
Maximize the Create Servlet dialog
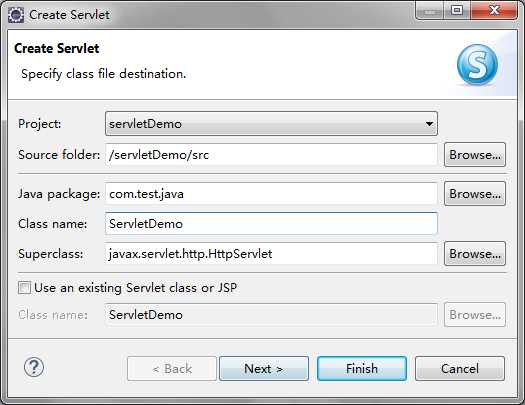pyautogui.click(x=457, y=11)
